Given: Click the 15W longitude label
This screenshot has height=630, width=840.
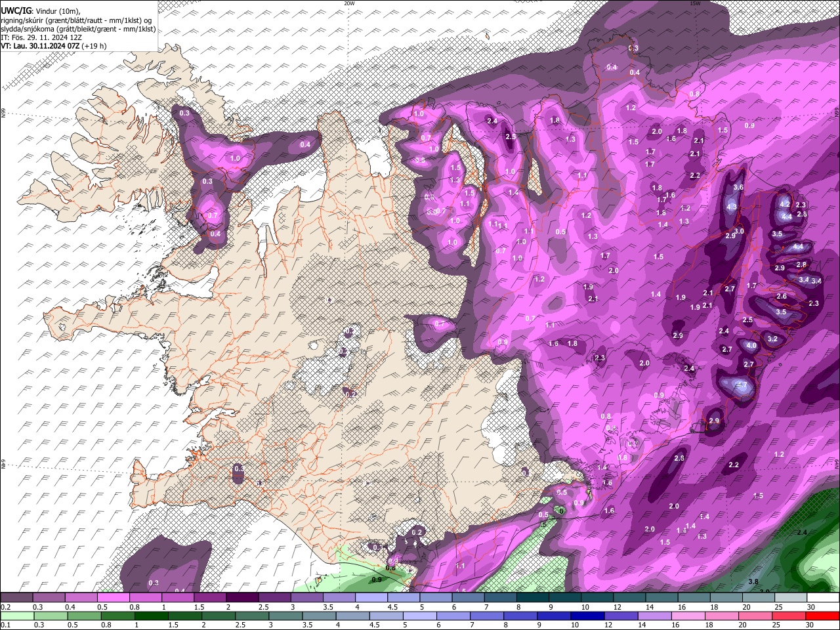Looking at the screenshot, I should pos(695,3).
